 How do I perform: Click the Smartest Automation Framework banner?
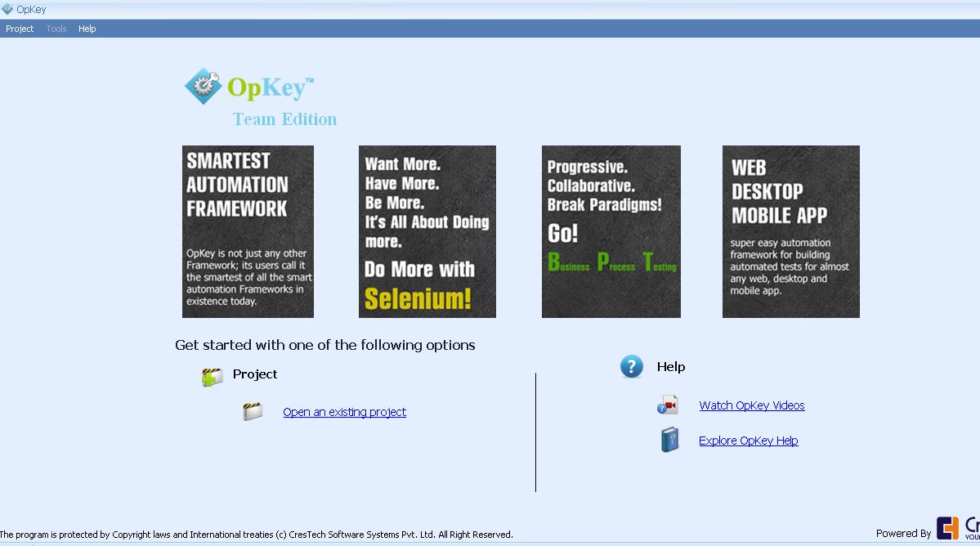pos(248,232)
